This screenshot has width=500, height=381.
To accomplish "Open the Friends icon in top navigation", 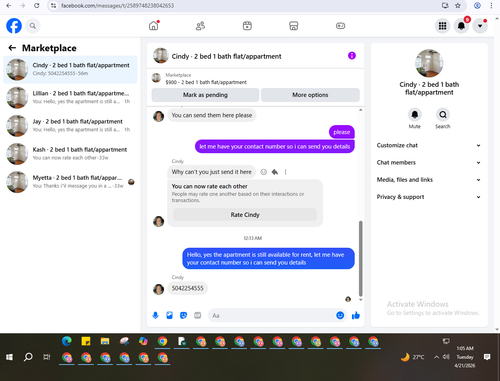I will point(200,26).
